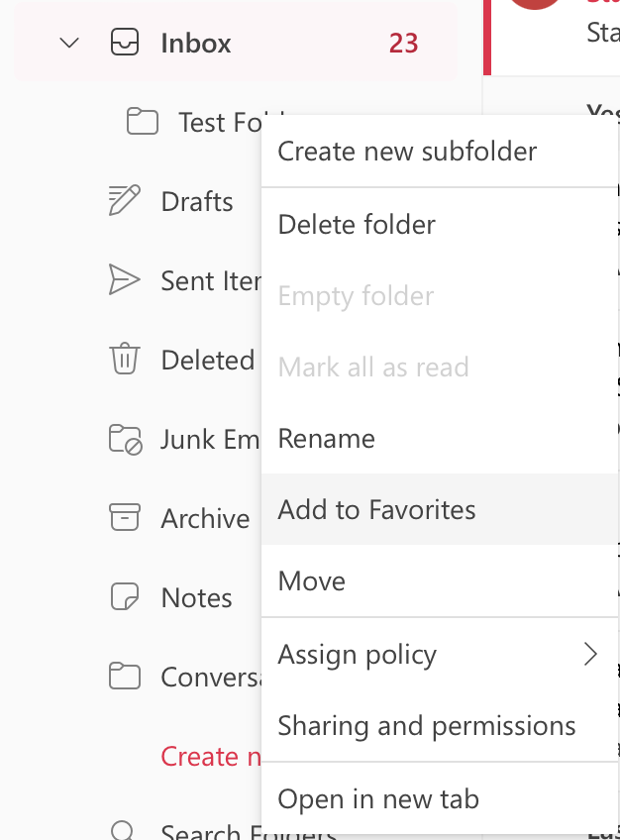Screen dimensions: 620x840
Task: Choose Sharing and permissions
Action: [x=427, y=725]
